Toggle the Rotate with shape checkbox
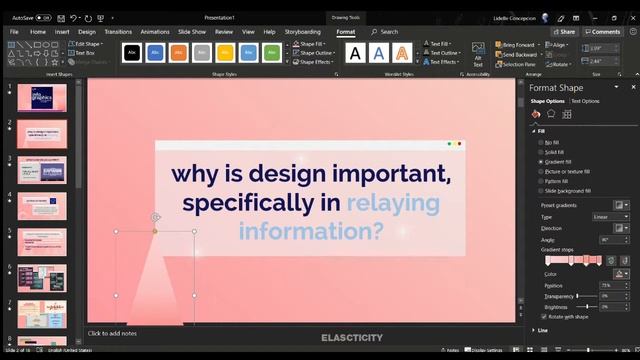Screen dimensions: 640x360 pos(543,317)
